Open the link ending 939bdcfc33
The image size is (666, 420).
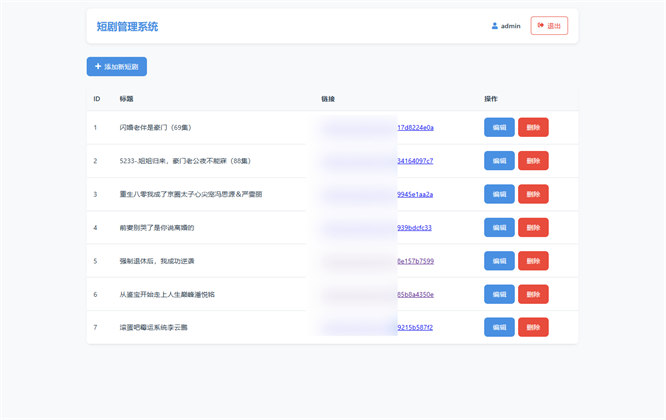point(414,228)
